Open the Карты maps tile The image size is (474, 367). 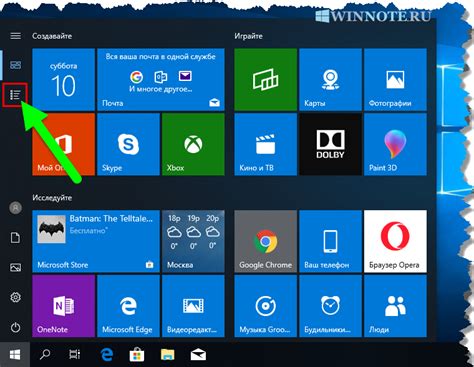330,79
